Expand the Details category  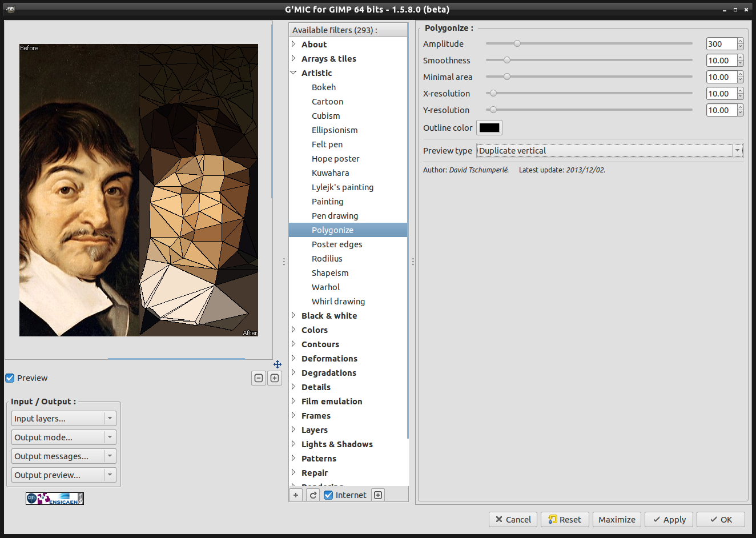tap(293, 387)
